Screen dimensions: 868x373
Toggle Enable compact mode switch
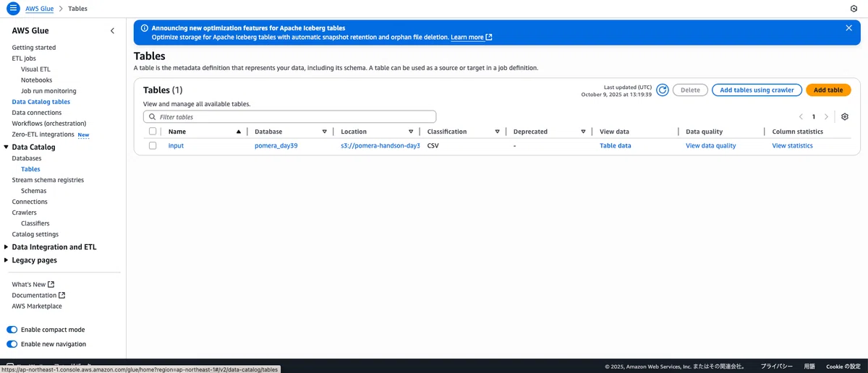(12, 330)
